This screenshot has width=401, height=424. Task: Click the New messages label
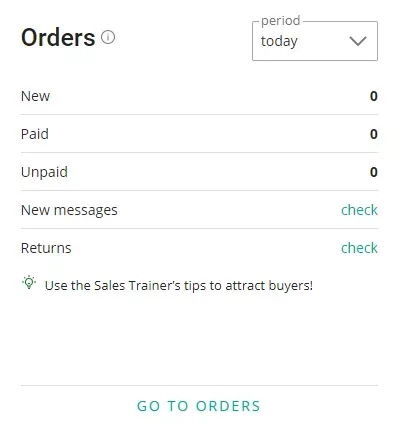(x=69, y=210)
